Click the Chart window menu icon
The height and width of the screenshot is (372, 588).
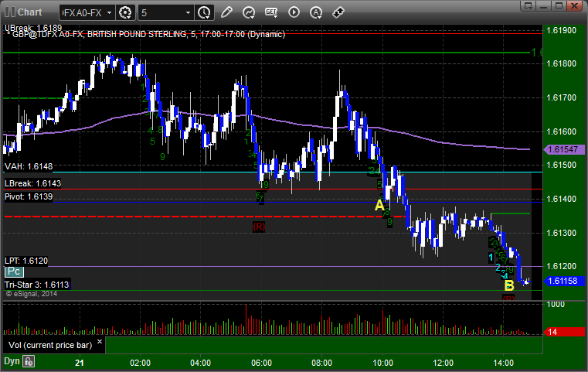(10, 12)
